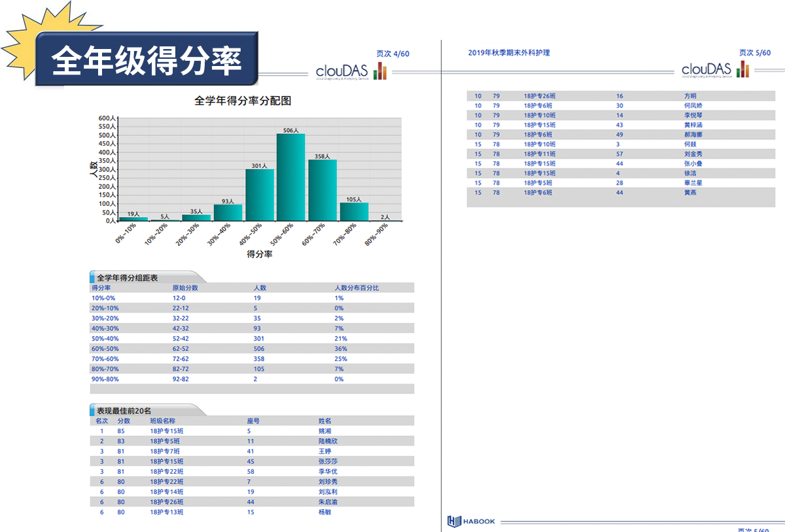Viewport: 785px width, 532px height.
Task: Click the HABOOK logo at the bottom
Action: pos(471,521)
